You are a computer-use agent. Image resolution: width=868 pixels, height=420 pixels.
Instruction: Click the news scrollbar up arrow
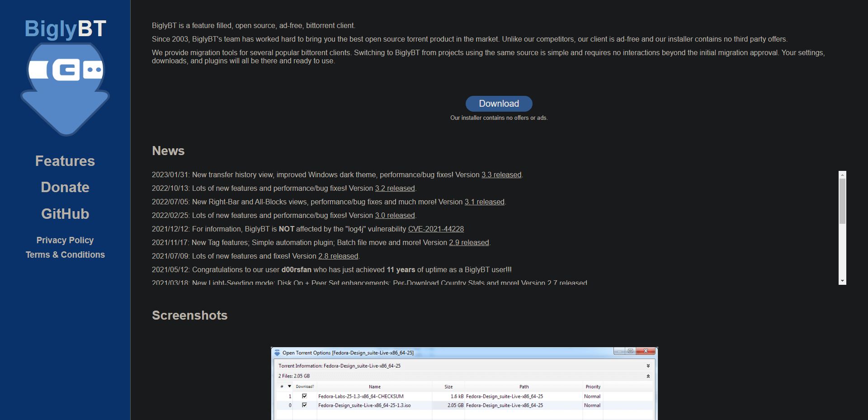[842, 175]
